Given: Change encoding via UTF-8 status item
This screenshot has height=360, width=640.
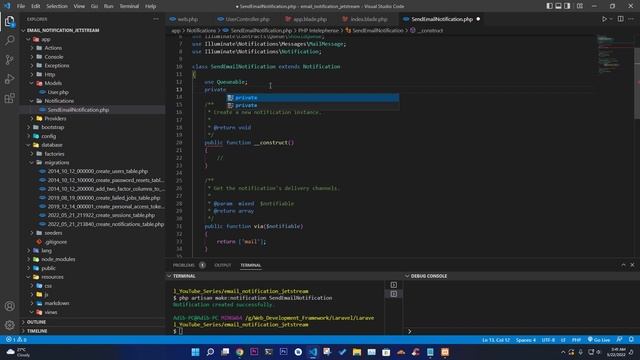Looking at the screenshot, I should click(548, 340).
